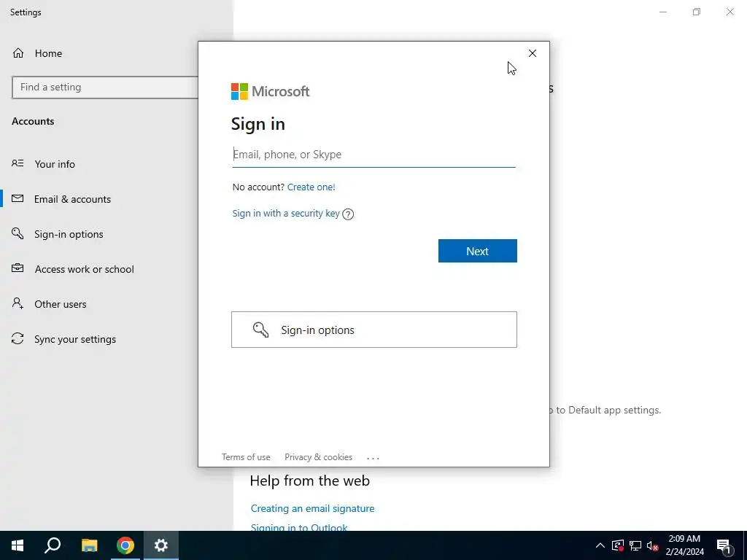Screen dimensions: 747x560
Task: Go to Access work or school
Action: tap(85, 269)
